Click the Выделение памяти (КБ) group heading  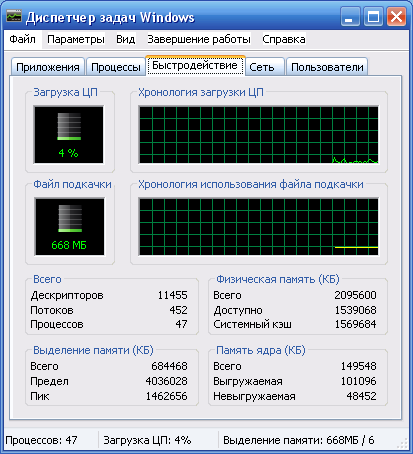coord(93,350)
